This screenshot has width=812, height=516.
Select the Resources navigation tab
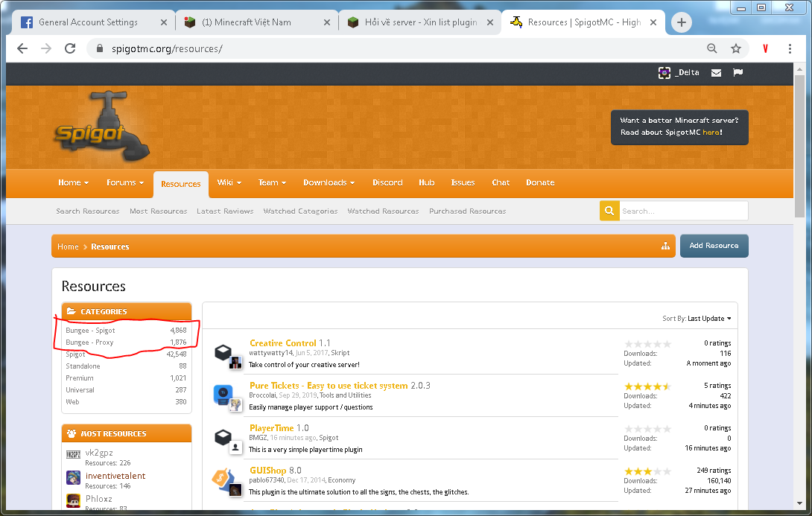click(x=181, y=184)
